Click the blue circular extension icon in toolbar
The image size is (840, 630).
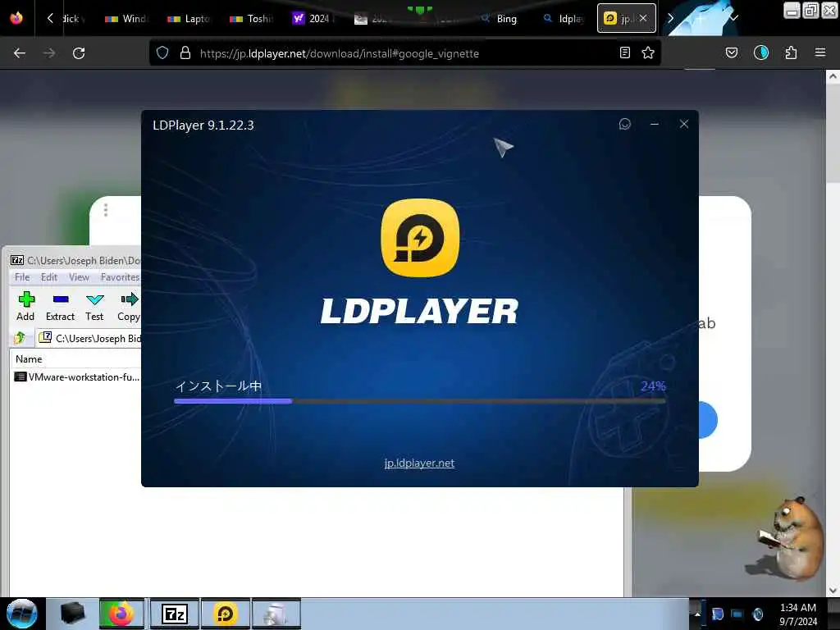(760, 53)
